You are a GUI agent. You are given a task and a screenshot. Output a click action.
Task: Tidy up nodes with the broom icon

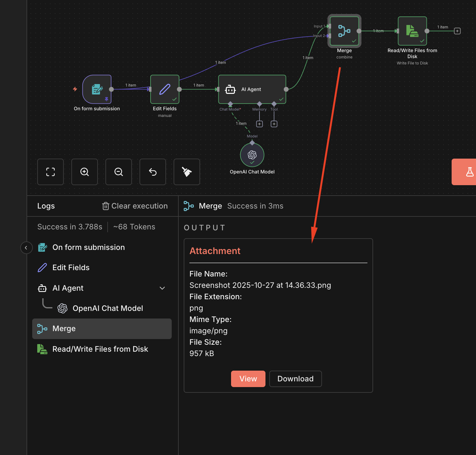coord(187,172)
